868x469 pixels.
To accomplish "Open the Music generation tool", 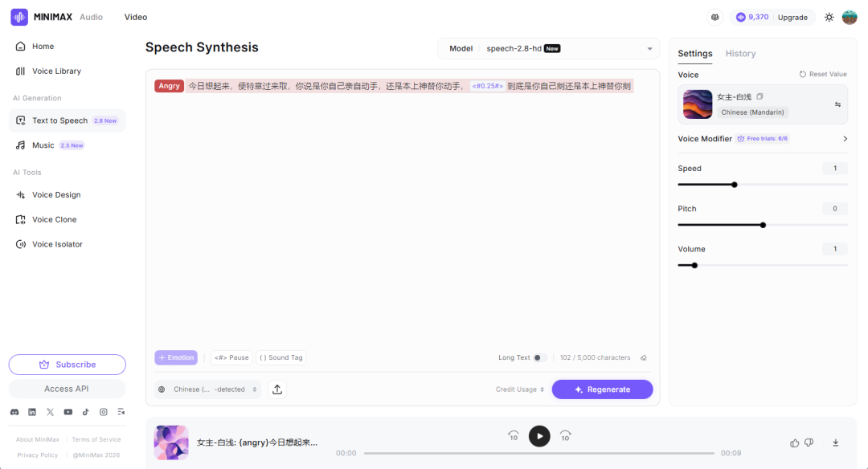I will (48, 145).
